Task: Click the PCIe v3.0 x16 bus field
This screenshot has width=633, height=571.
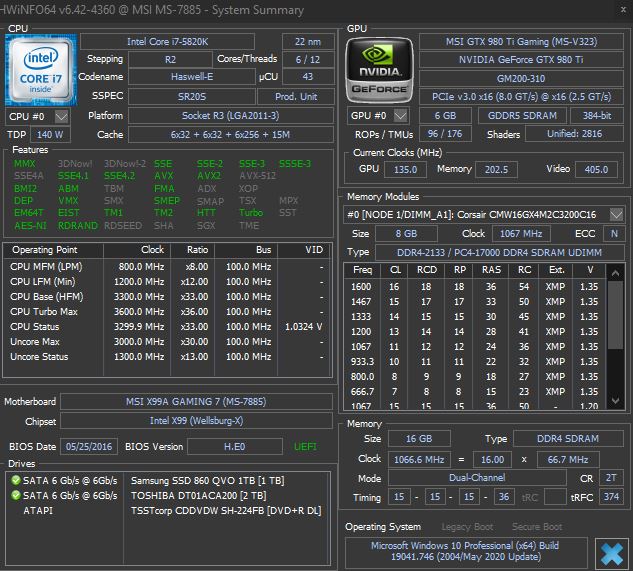Action: point(521,97)
